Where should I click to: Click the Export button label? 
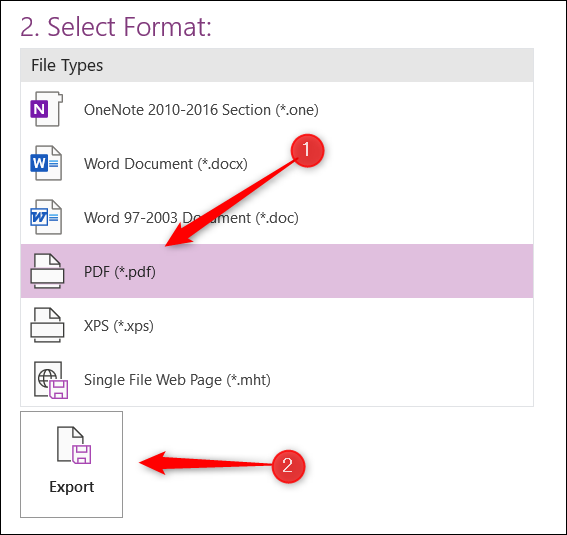point(72,487)
